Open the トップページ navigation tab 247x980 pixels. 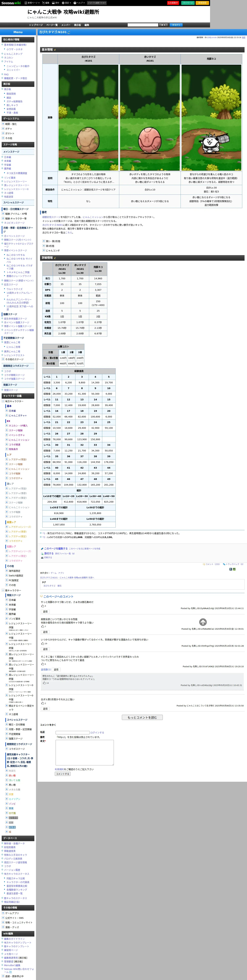click(x=36, y=25)
